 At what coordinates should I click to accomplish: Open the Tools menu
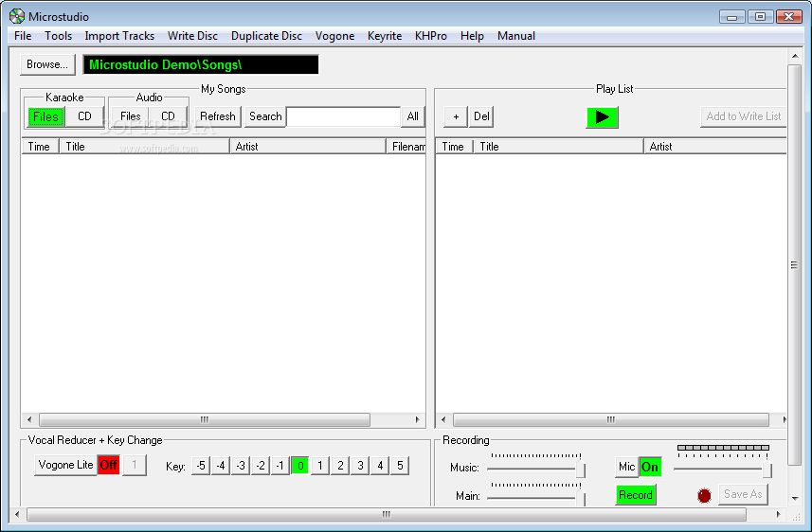point(58,36)
